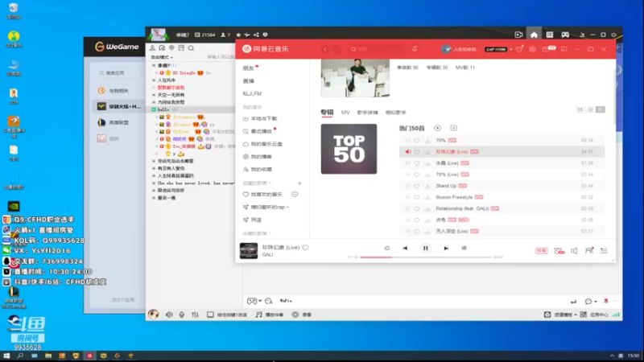Open the Windows Start menu
Screen dimensions: 644x362
click(6, 356)
